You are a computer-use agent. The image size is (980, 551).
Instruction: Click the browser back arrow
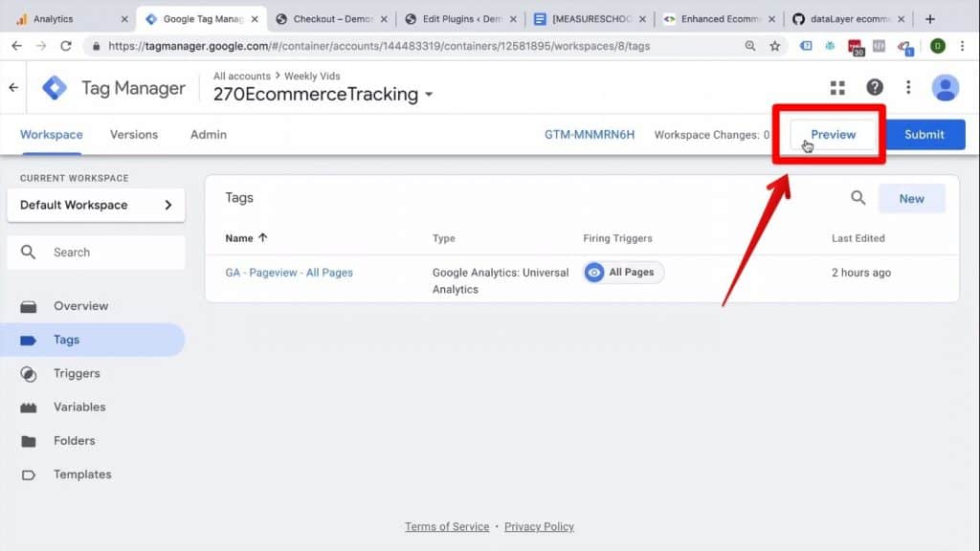(x=17, y=46)
